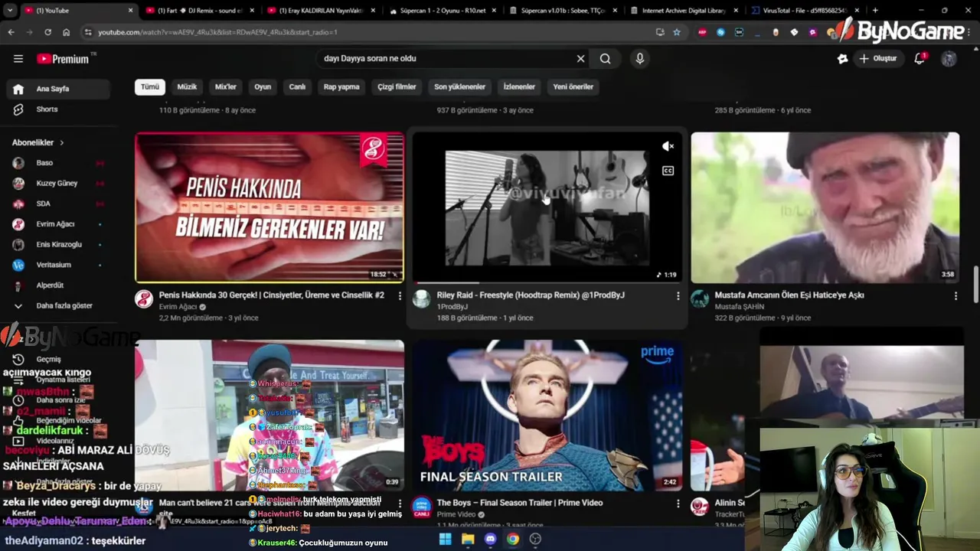Open File Explorer from the taskbar
980x551 pixels.
(x=468, y=539)
